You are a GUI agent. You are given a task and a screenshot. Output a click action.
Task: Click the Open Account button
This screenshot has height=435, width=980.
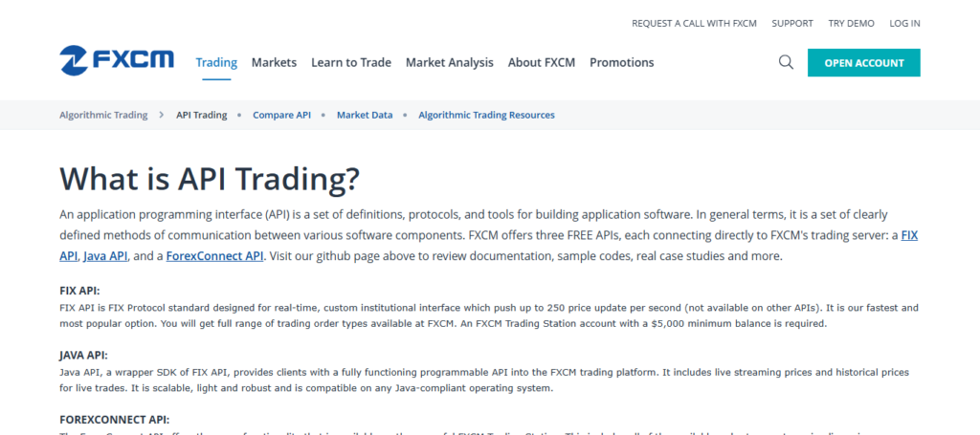tap(864, 63)
